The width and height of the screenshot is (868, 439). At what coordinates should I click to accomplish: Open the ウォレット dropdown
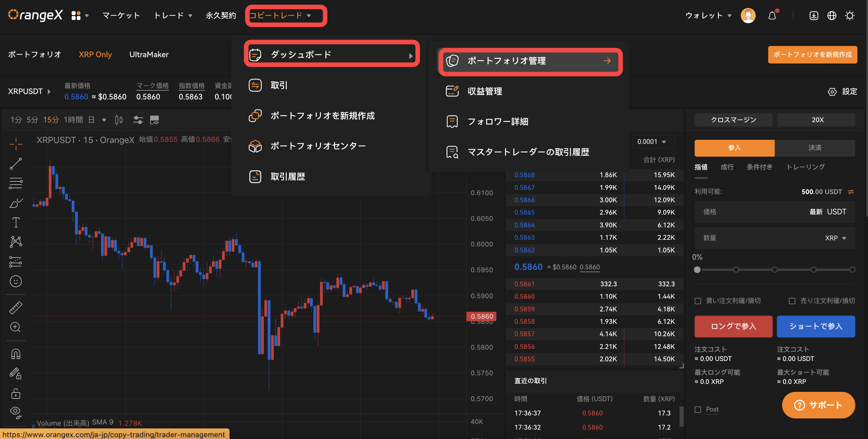coord(708,15)
